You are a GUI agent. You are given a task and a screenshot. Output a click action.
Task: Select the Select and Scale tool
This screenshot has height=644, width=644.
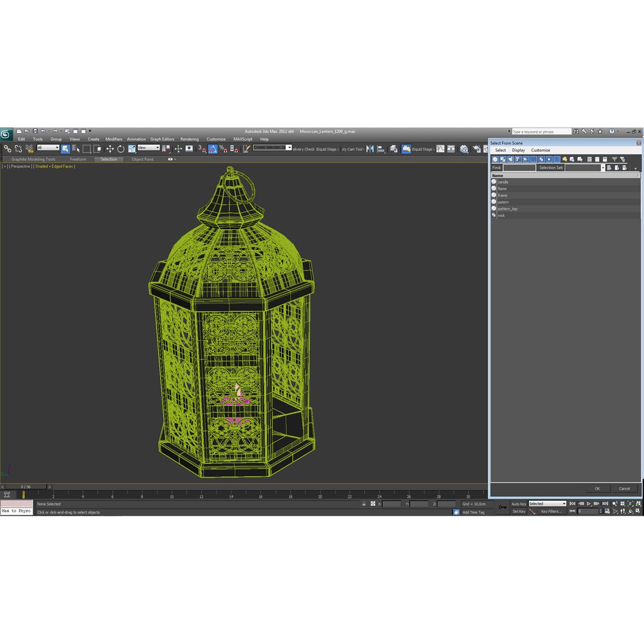131,148
